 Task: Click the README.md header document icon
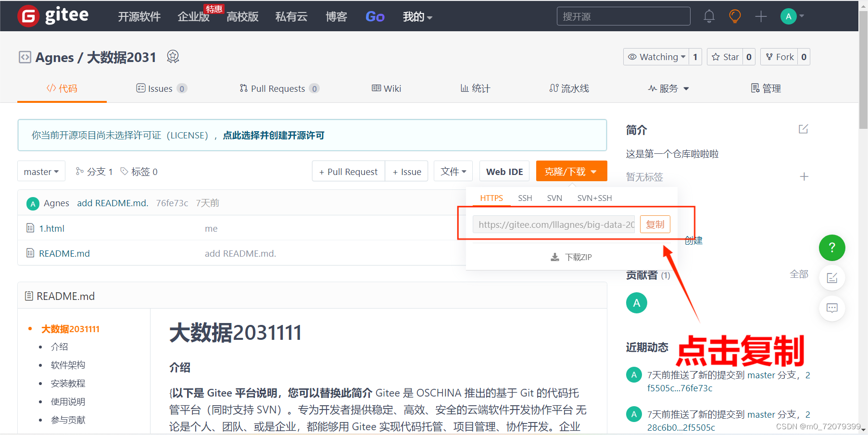29,296
